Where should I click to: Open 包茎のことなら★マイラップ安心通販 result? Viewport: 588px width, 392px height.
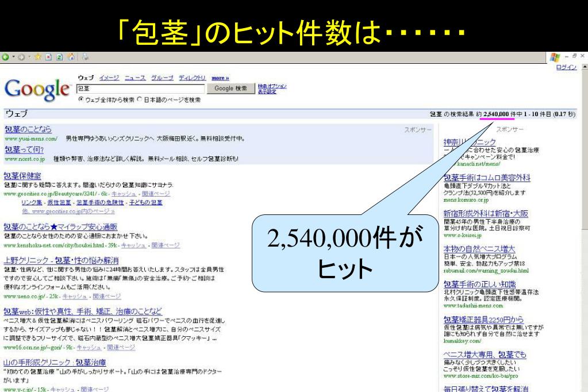click(x=60, y=226)
